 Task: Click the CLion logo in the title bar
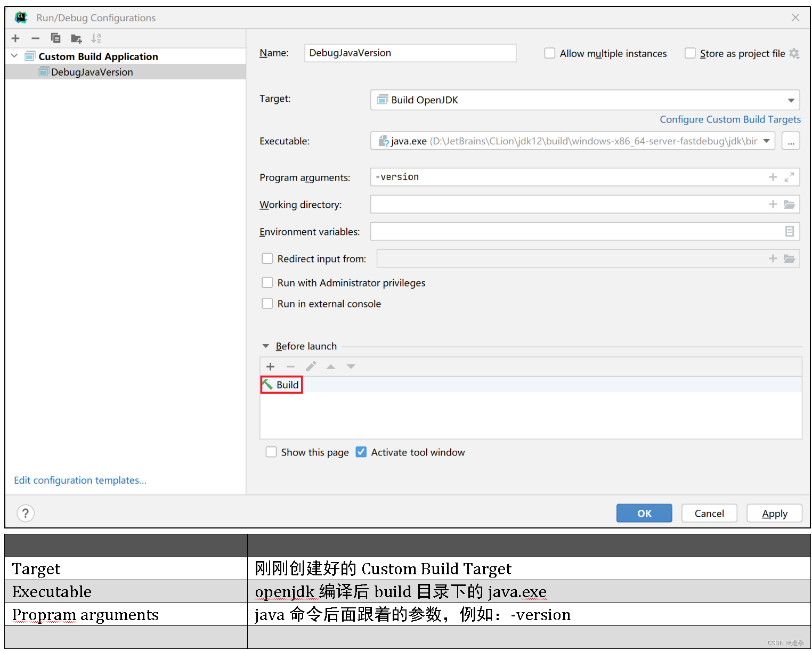click(x=21, y=18)
